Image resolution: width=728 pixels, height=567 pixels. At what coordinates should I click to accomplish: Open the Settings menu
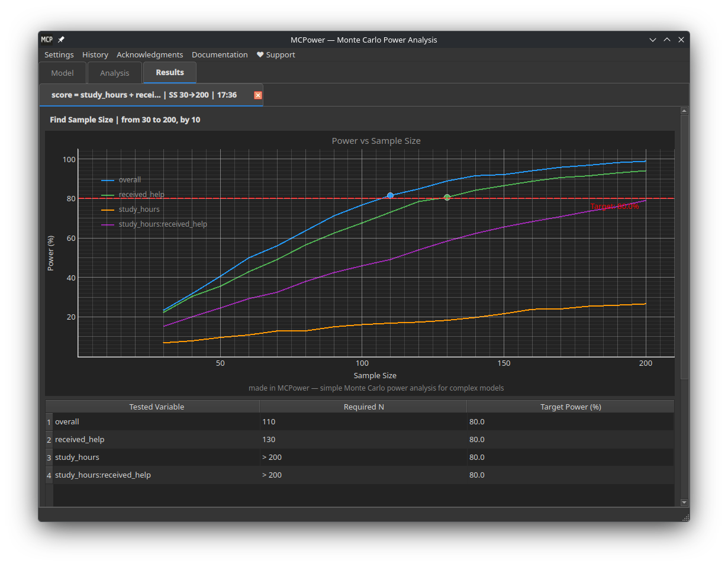[59, 54]
